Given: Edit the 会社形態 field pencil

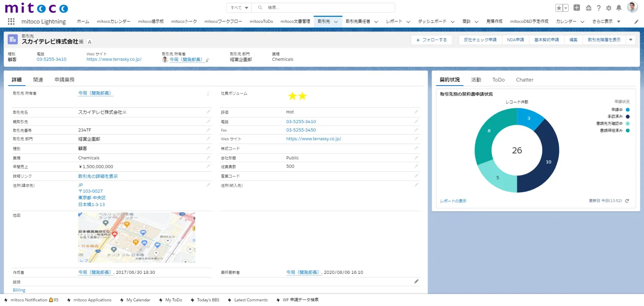Looking at the screenshot, I should point(416,157).
